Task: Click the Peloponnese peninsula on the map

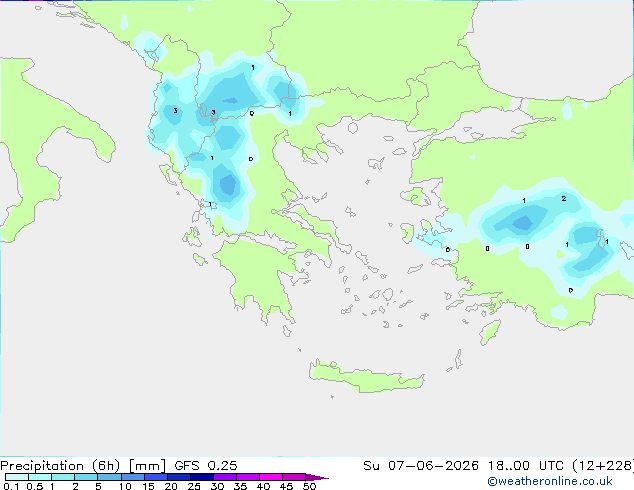Action: coord(259,275)
